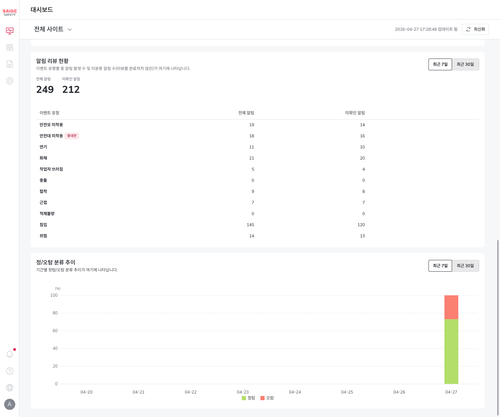The width and height of the screenshot is (500, 417).
Task: Click the 120 unconfirmed alarm value
Action: click(361, 225)
